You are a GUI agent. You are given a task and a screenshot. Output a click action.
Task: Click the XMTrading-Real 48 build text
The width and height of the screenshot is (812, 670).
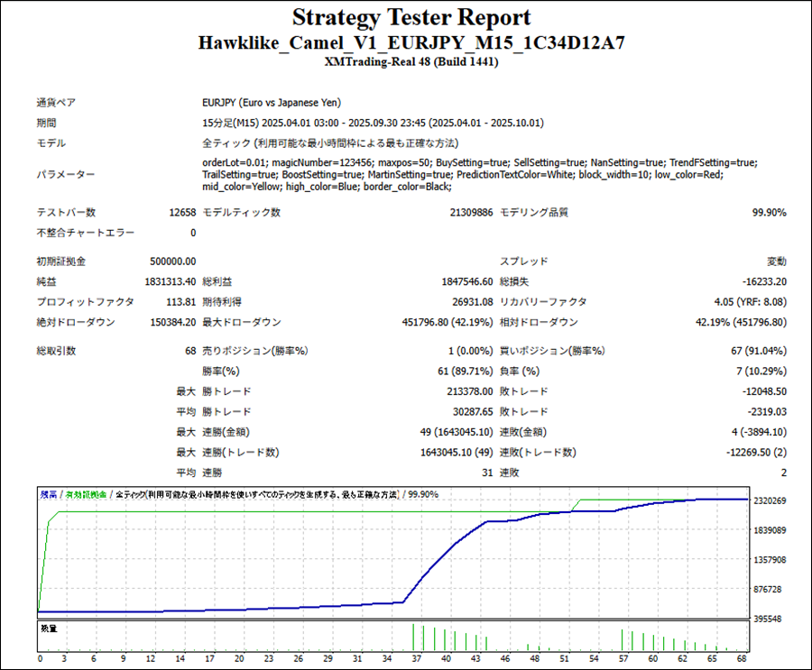pyautogui.click(x=411, y=62)
